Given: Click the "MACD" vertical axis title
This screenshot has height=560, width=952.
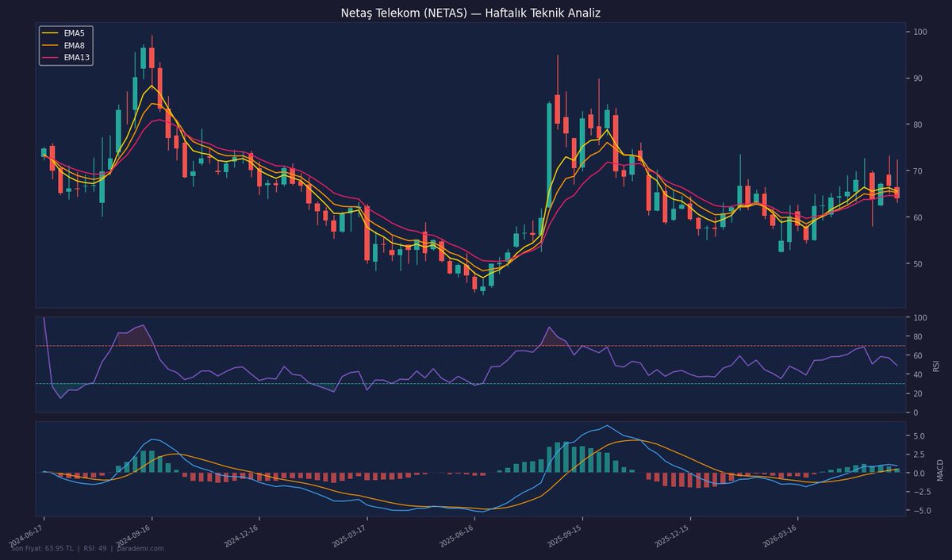Looking at the screenshot, I should 939,469.
